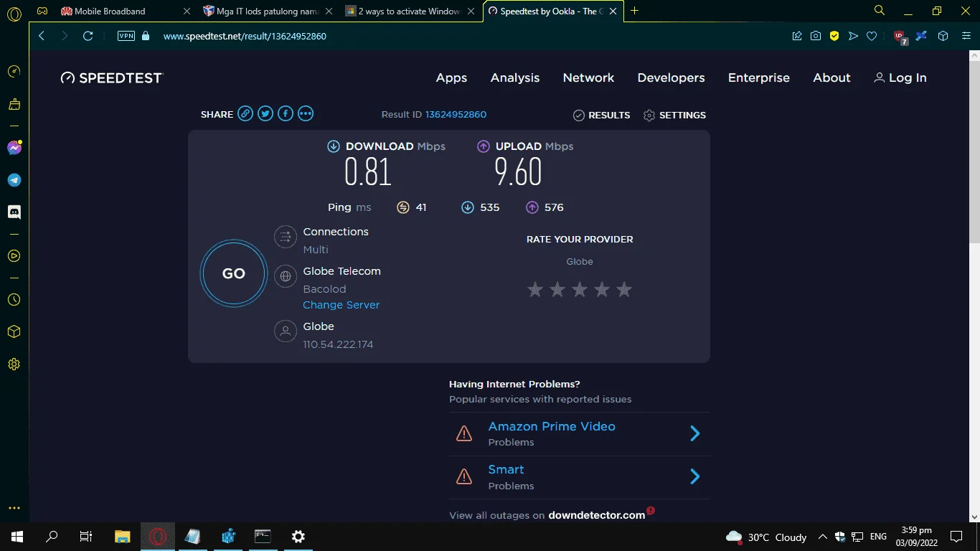The width and height of the screenshot is (980, 551).
Task: Open GX Cleaner broom icon in sidebar
Action: pos(14,105)
